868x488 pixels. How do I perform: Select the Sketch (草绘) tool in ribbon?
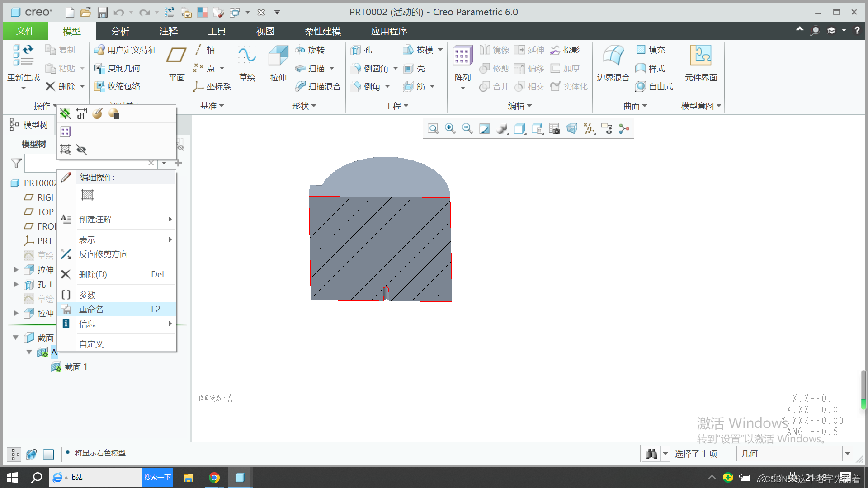coord(247,56)
